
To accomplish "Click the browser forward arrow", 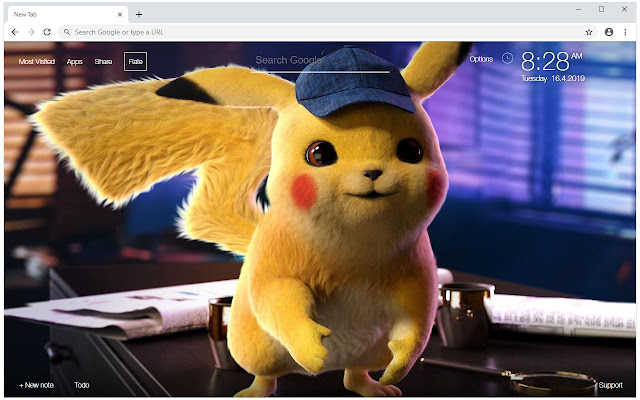I will click(x=31, y=32).
